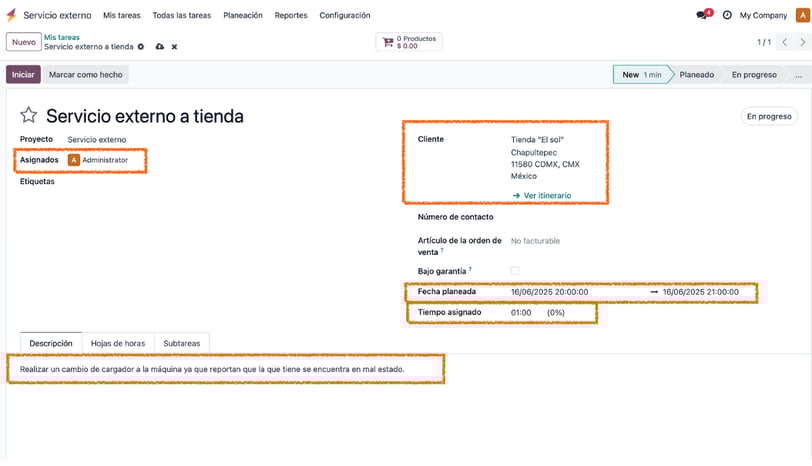Click the Cliente name Tienda "El sol"
This screenshot has height=466, width=812.
(x=537, y=140)
